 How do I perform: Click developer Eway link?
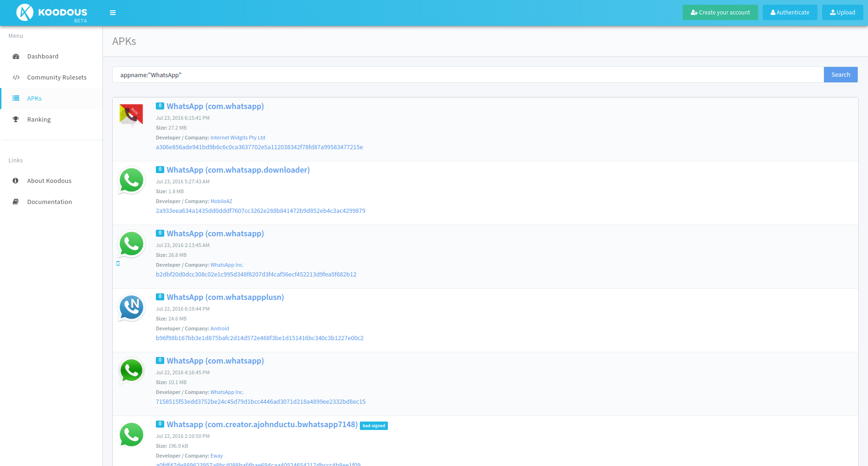pos(217,456)
